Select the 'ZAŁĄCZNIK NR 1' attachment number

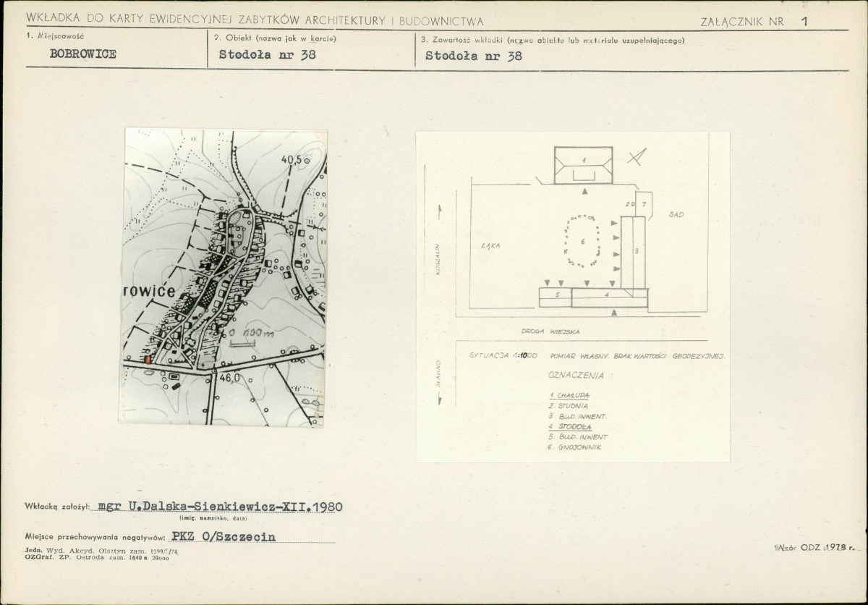tap(754, 22)
